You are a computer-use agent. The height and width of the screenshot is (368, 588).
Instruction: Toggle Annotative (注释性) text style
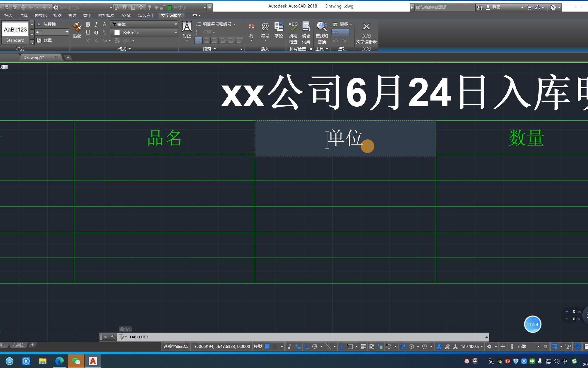tap(46, 24)
